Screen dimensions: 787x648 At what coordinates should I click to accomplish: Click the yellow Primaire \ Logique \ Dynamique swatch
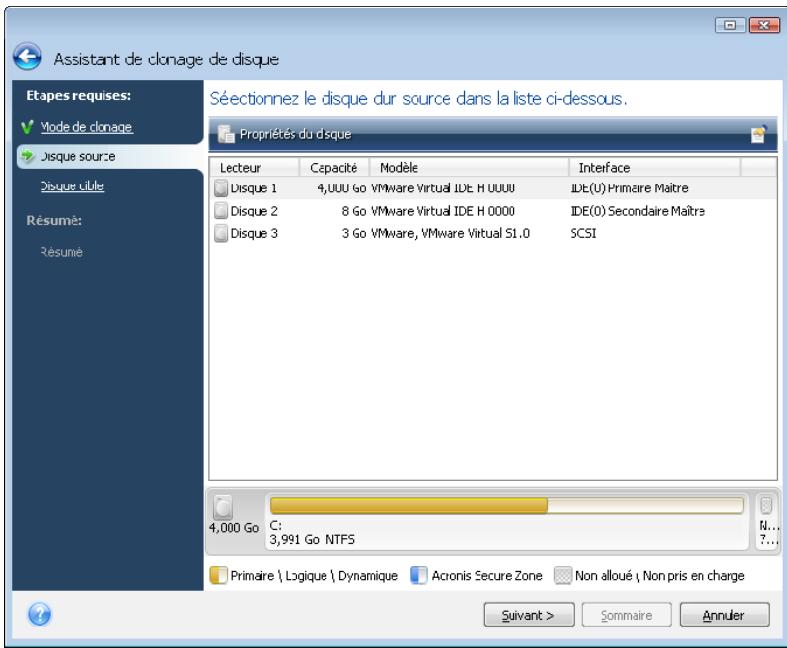218,575
